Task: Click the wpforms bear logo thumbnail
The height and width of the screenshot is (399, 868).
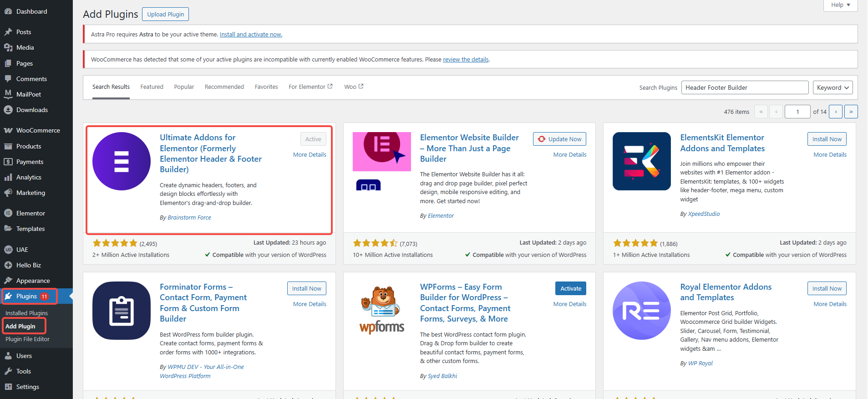Action: click(382, 311)
